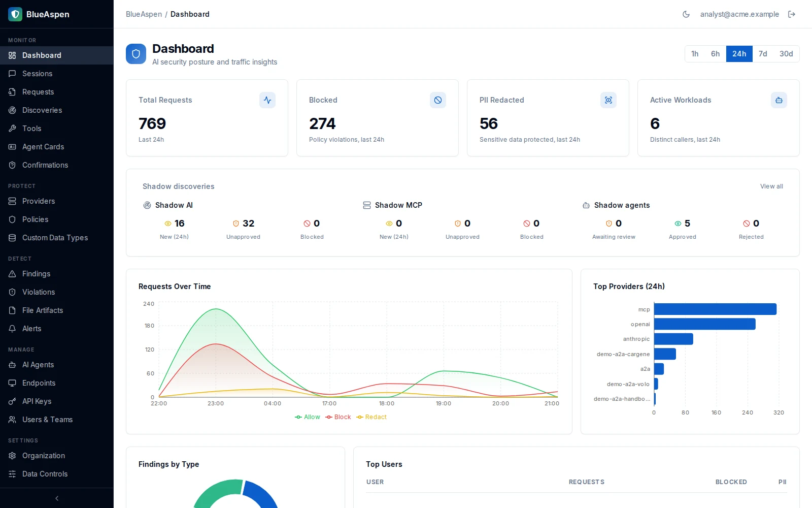The image size is (812, 508).
Task: Click the Blocked value 274
Action: pyautogui.click(x=322, y=123)
